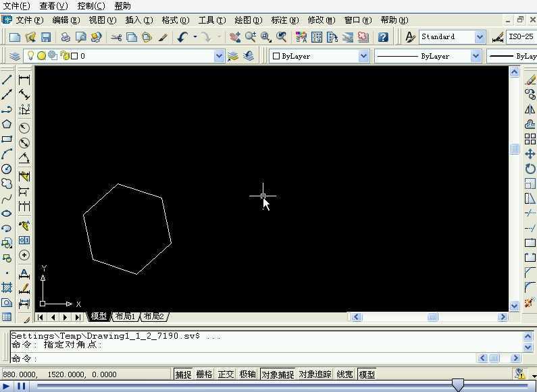The image size is (537, 392).
Task: Select the Circle drawing tool
Action: pyautogui.click(x=7, y=169)
